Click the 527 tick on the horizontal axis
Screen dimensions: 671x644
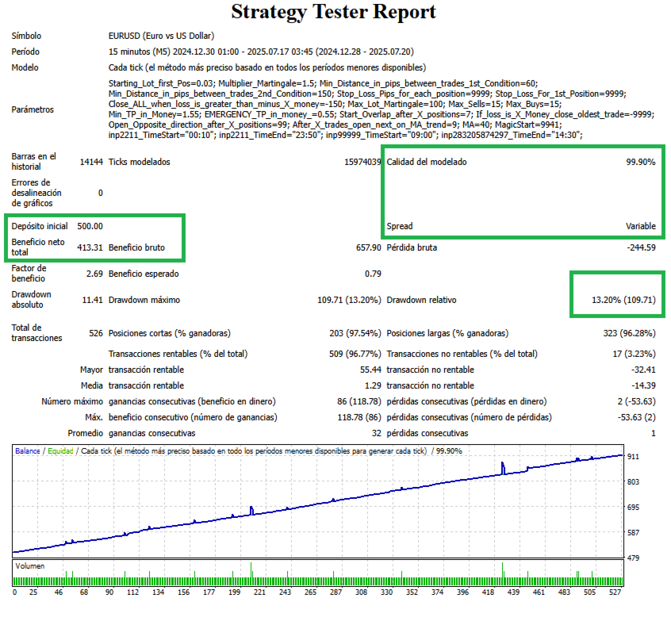tap(615, 592)
